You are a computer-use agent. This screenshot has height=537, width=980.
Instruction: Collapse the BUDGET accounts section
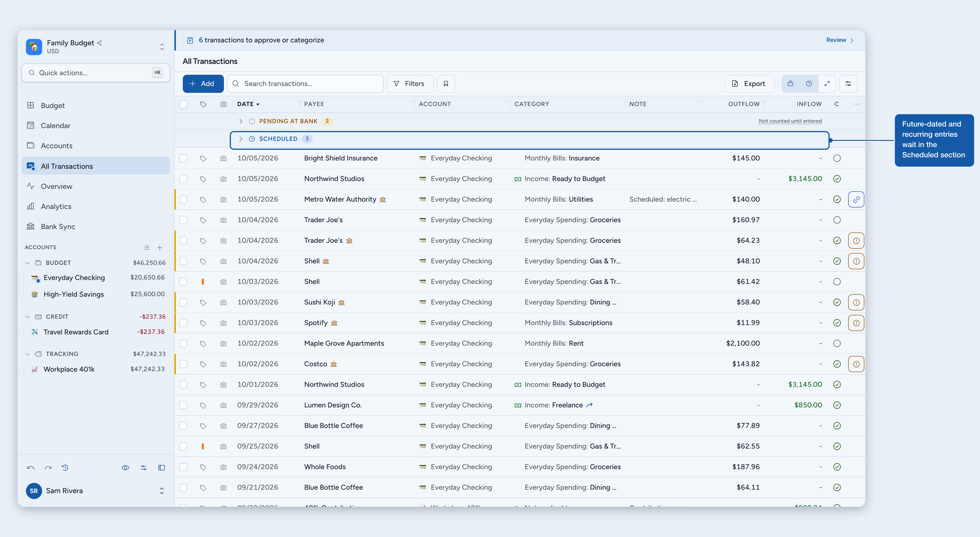coord(27,263)
